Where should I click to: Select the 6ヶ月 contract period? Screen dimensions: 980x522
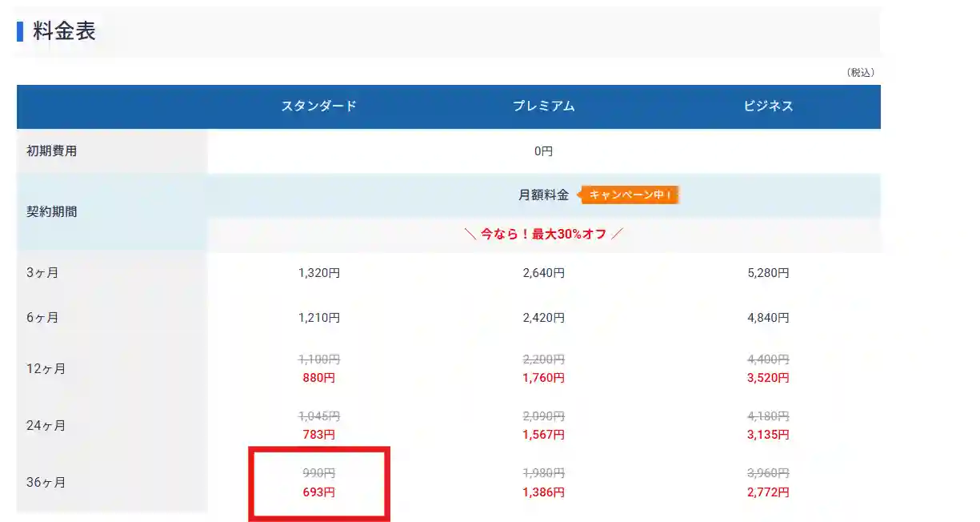point(40,317)
